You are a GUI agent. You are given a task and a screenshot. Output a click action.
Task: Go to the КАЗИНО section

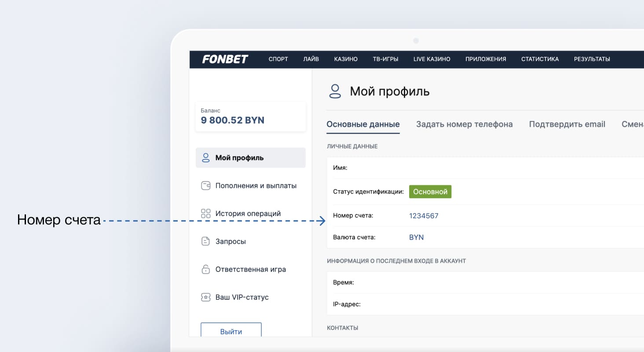(x=345, y=59)
